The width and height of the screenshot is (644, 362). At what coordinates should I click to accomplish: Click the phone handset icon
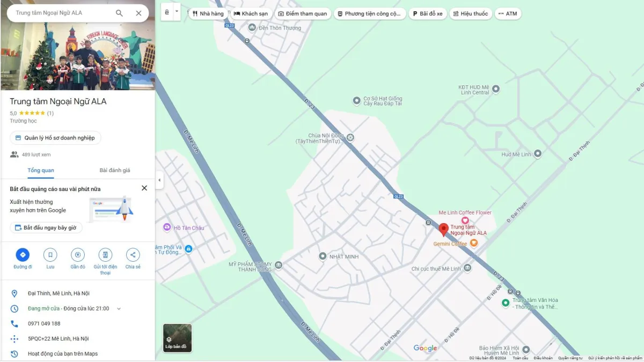pyautogui.click(x=14, y=323)
